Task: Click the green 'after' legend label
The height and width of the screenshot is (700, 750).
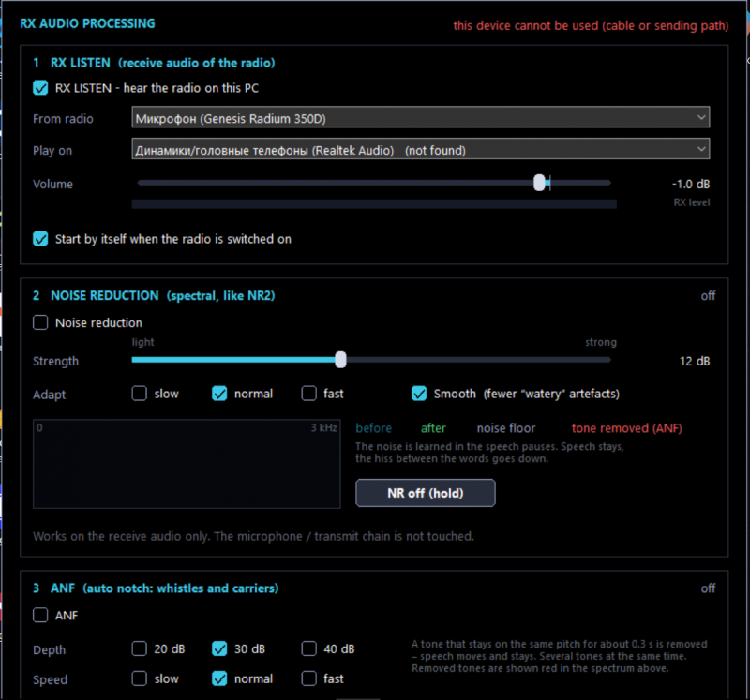Action: coord(433,428)
